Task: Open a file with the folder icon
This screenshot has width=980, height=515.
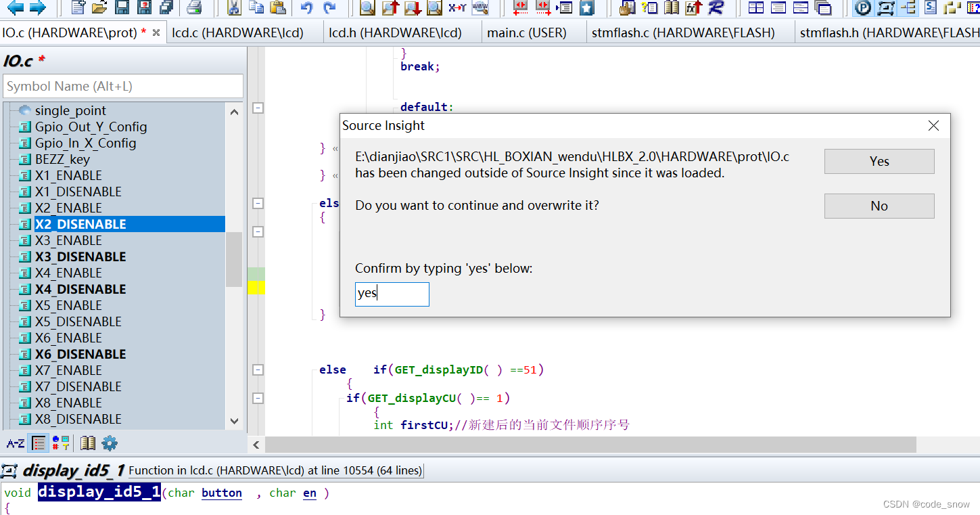Action: tap(99, 7)
